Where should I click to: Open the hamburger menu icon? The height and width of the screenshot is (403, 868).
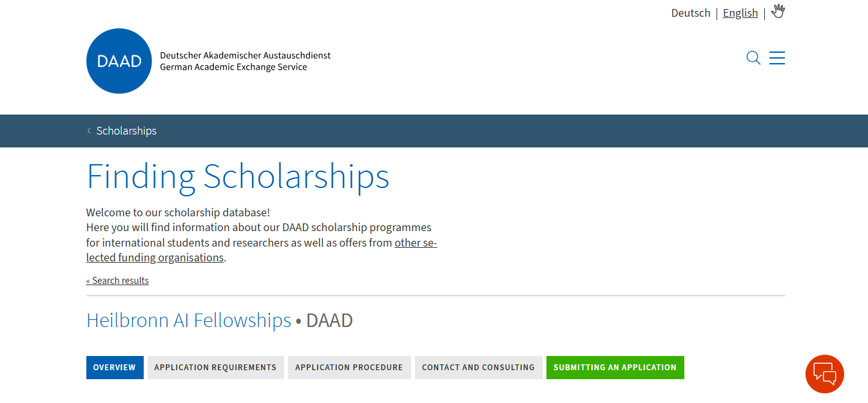[x=777, y=58]
